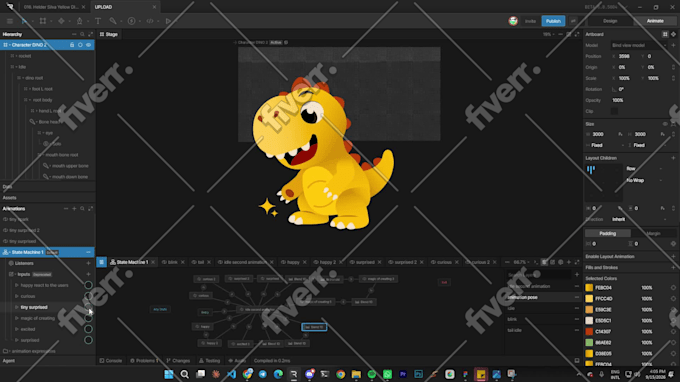Search the Hierarchy panel
The height and width of the screenshot is (382, 680).
click(82, 34)
